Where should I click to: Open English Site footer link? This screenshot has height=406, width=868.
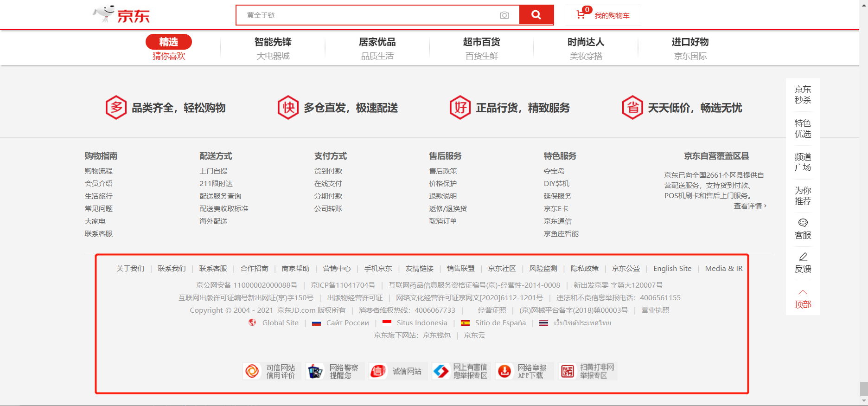click(x=672, y=269)
